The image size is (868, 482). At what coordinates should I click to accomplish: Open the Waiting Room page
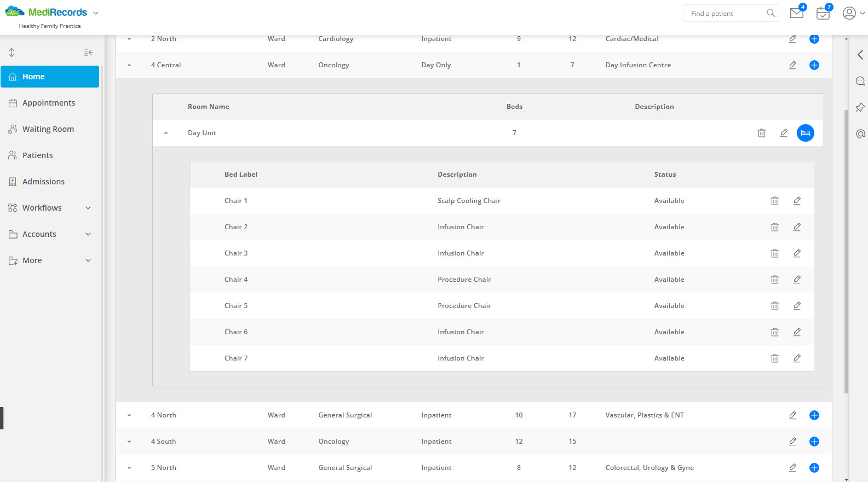[x=48, y=129]
